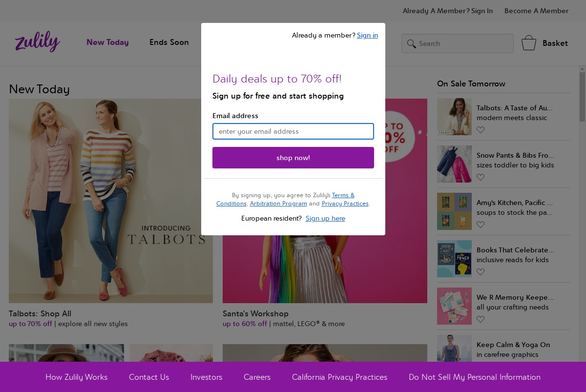Click Sign up here for European residents

325,218
